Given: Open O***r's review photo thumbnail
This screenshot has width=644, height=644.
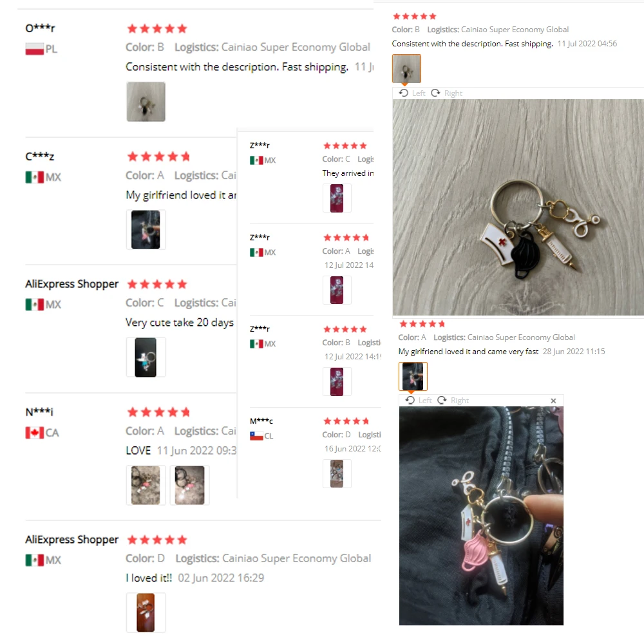Looking at the screenshot, I should 146,102.
